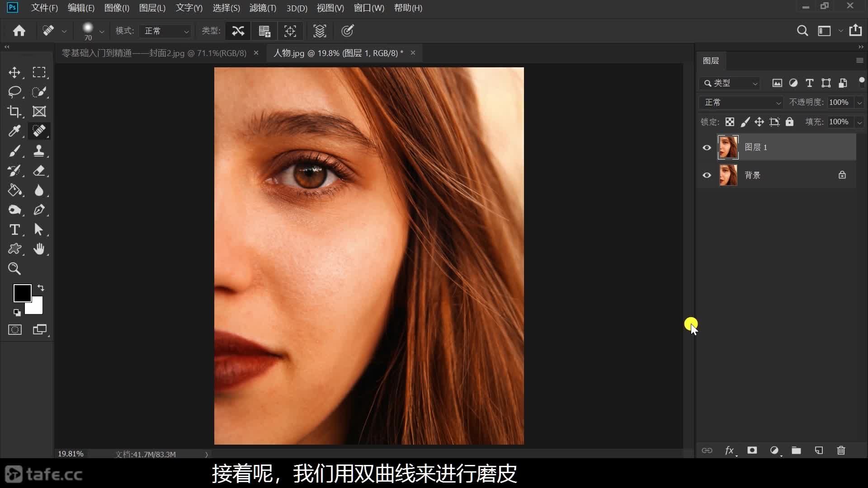Select the Eyedropper tool
The width and height of the screenshot is (868, 488).
click(14, 131)
